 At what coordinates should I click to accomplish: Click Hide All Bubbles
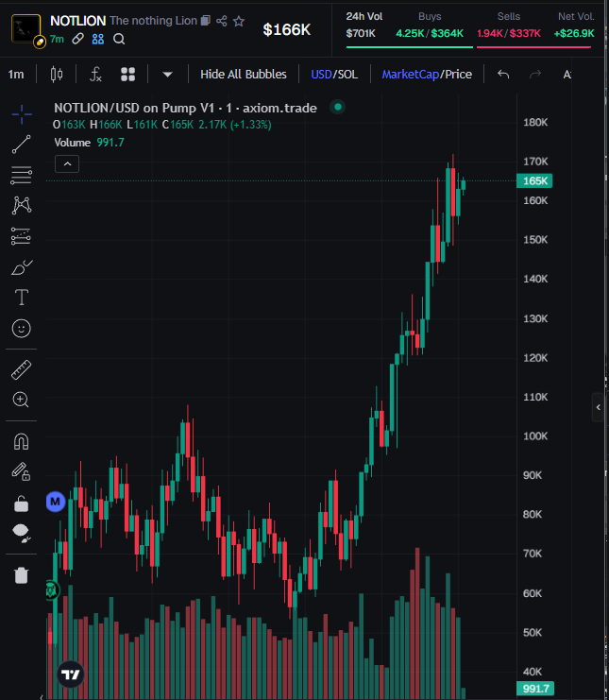tap(244, 74)
